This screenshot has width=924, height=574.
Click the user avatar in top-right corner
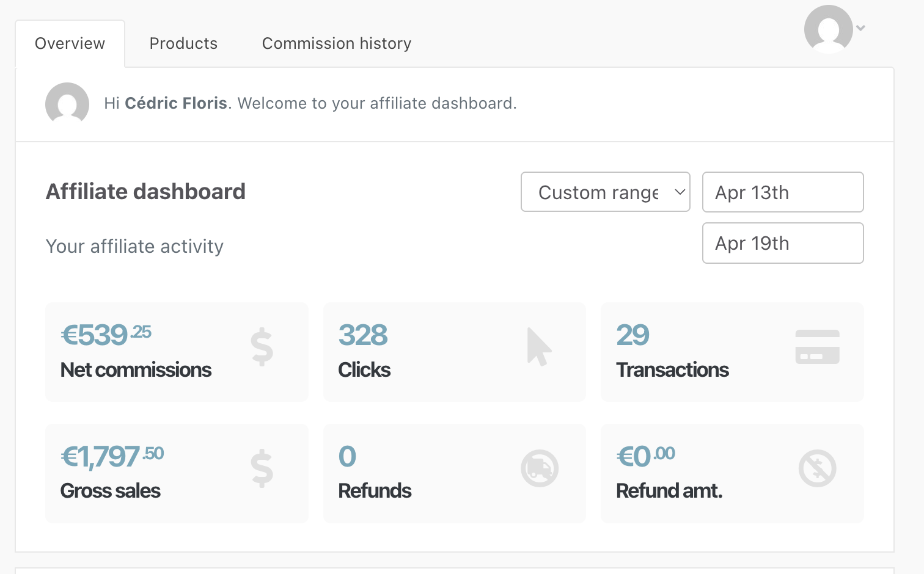(828, 29)
